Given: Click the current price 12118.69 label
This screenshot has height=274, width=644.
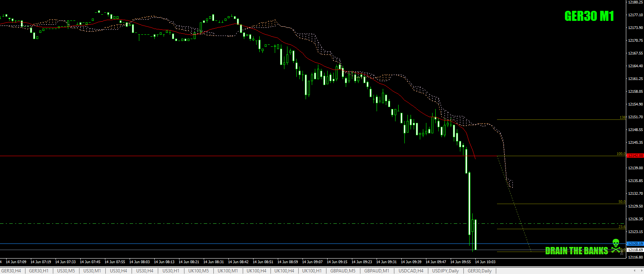Looking at the screenshot, I should (635, 250).
